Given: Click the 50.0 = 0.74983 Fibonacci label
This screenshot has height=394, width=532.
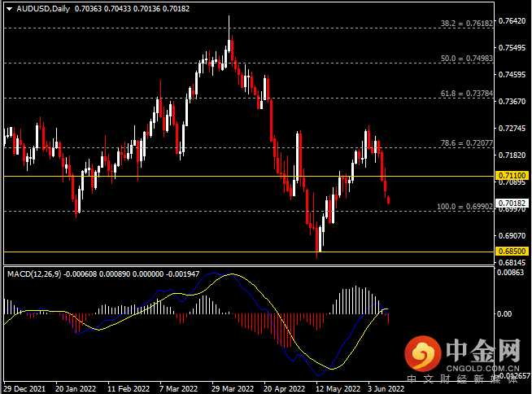Looking at the screenshot, I should coord(467,59).
